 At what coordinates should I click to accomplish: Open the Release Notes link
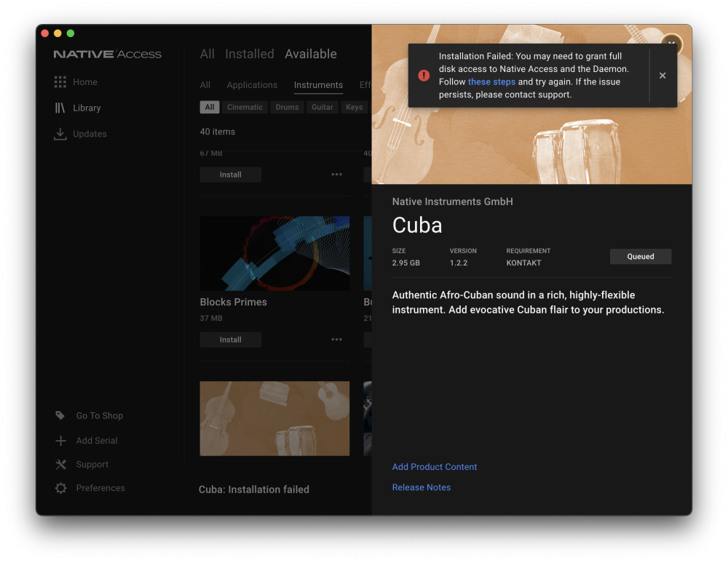(x=422, y=487)
